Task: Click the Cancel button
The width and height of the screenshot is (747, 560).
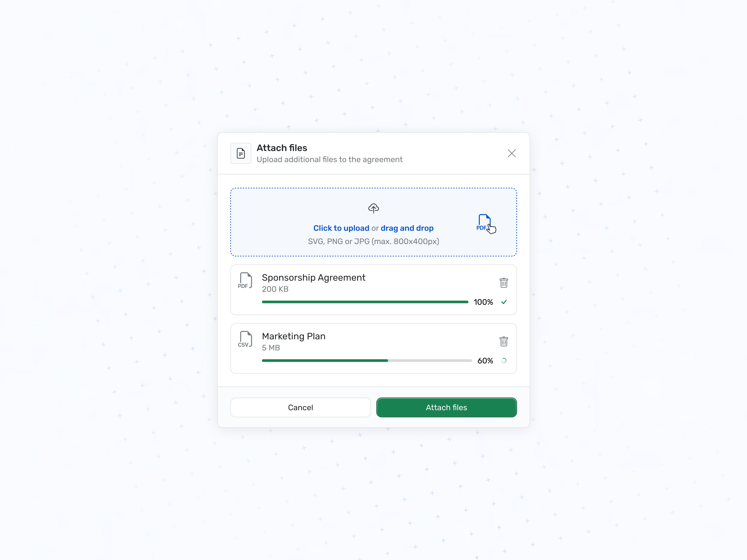Action: [x=301, y=407]
